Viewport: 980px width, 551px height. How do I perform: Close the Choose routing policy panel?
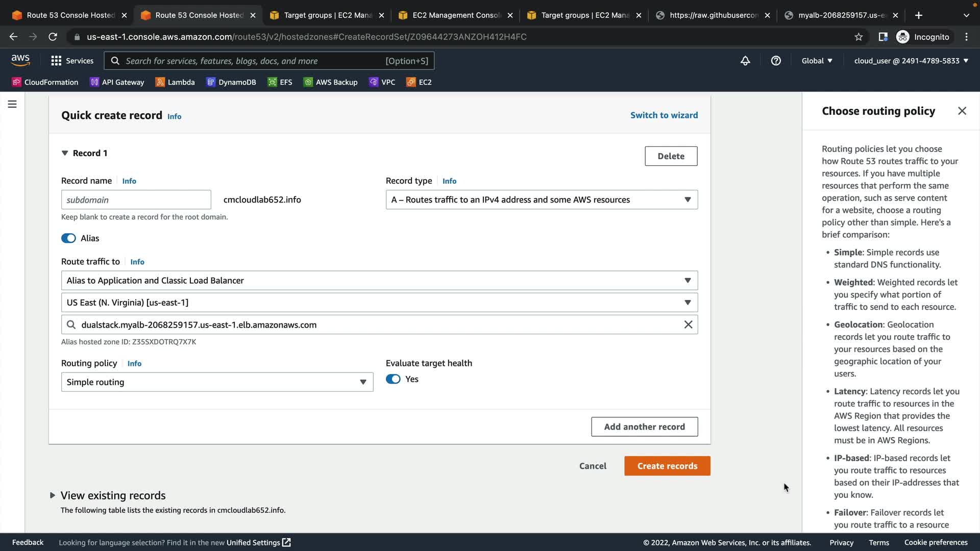click(962, 111)
